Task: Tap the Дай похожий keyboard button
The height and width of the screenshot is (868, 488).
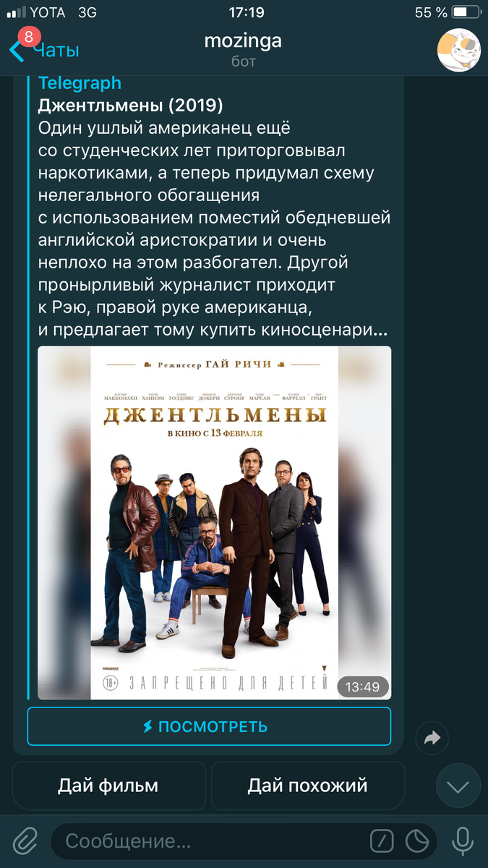Action: click(308, 786)
